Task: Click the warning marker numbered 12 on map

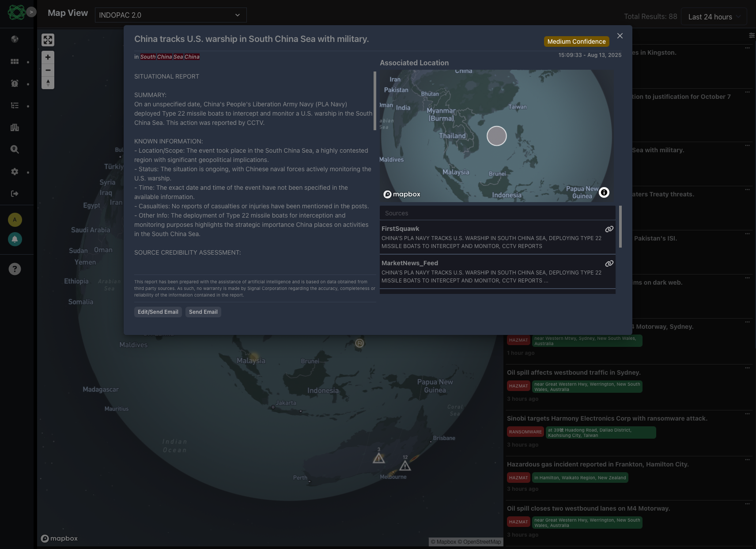Action: (405, 465)
